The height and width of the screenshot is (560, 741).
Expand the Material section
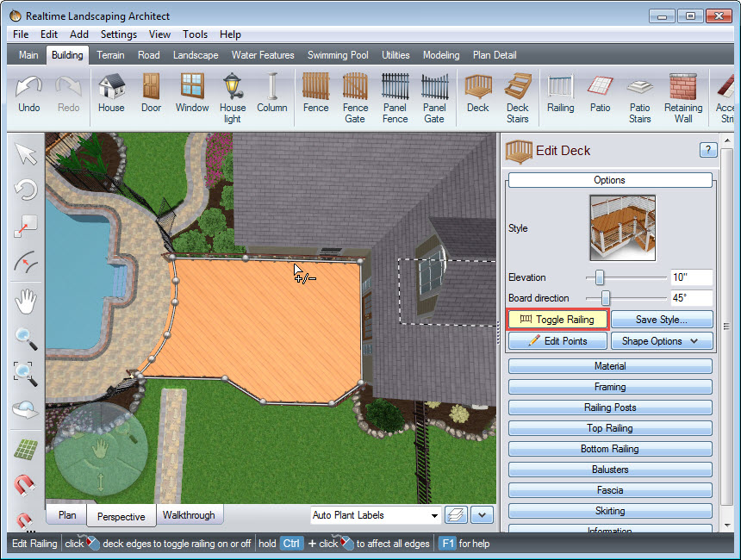(x=610, y=366)
